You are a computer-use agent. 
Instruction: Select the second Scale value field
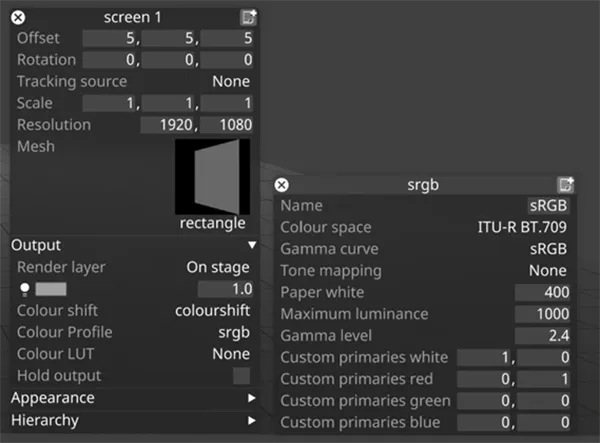click(170, 103)
